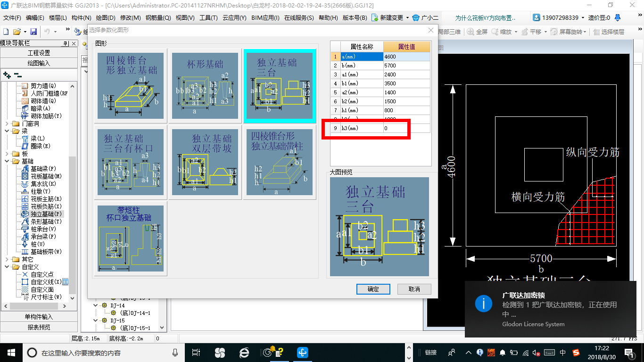Open the 构件(N) menu
The image size is (644, 362).
(82, 18)
